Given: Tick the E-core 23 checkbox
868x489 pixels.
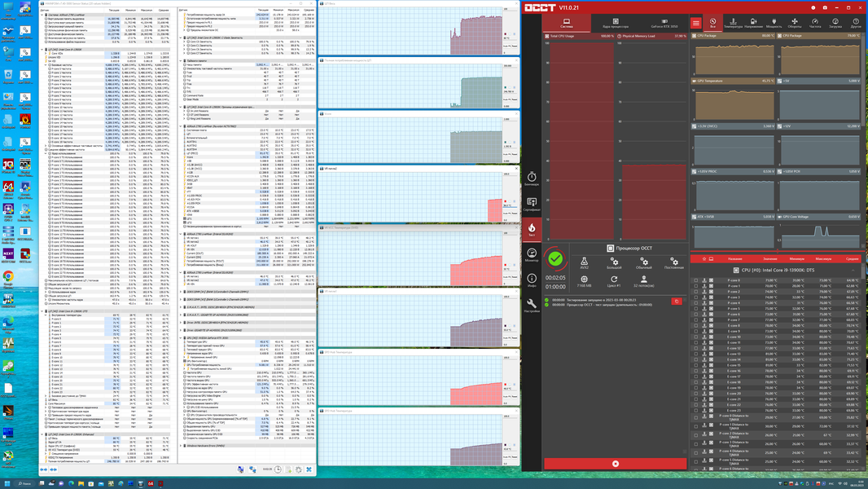Looking at the screenshot, I should pos(696,411).
